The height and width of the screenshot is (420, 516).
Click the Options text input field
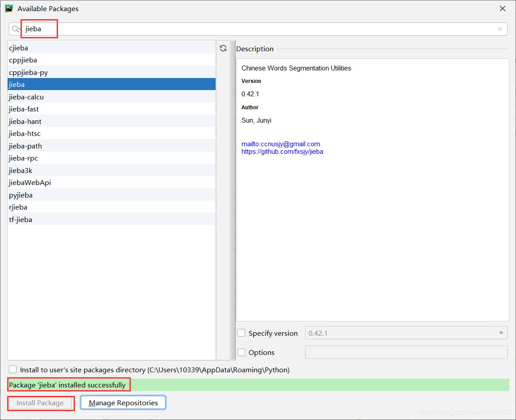tap(406, 352)
